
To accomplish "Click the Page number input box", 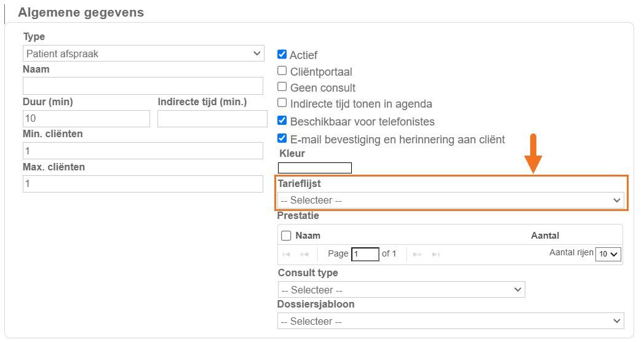I will pos(365,254).
